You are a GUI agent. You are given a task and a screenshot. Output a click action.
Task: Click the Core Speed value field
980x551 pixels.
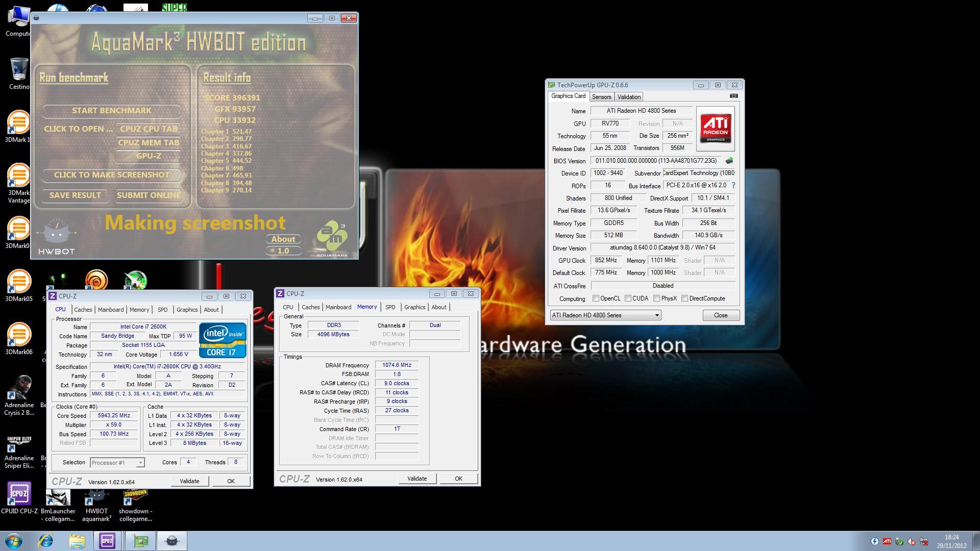click(114, 415)
